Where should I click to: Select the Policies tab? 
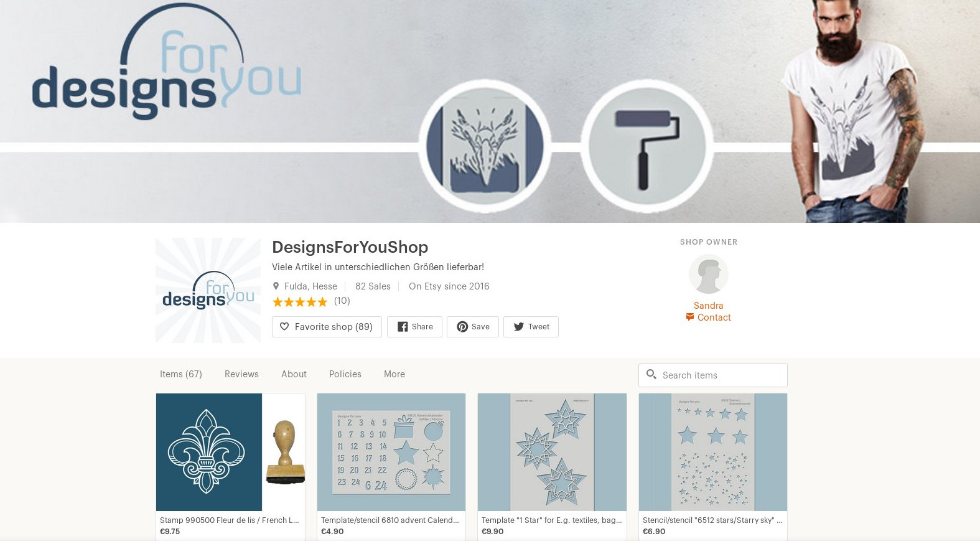[345, 374]
